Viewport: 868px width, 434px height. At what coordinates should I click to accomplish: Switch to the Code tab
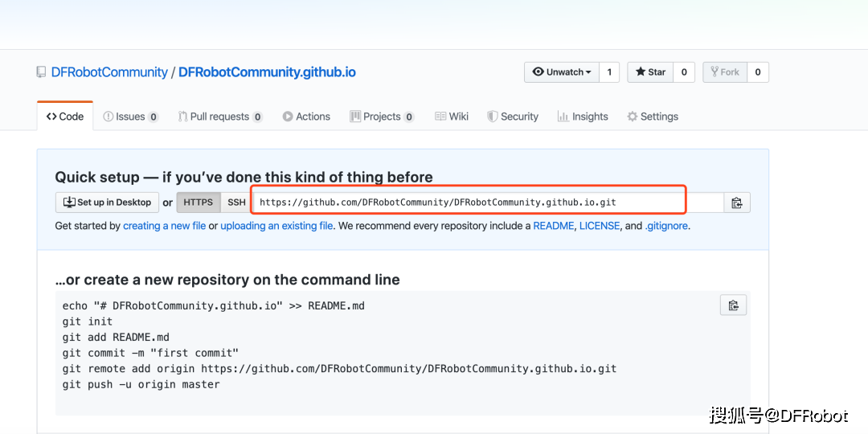pos(65,117)
